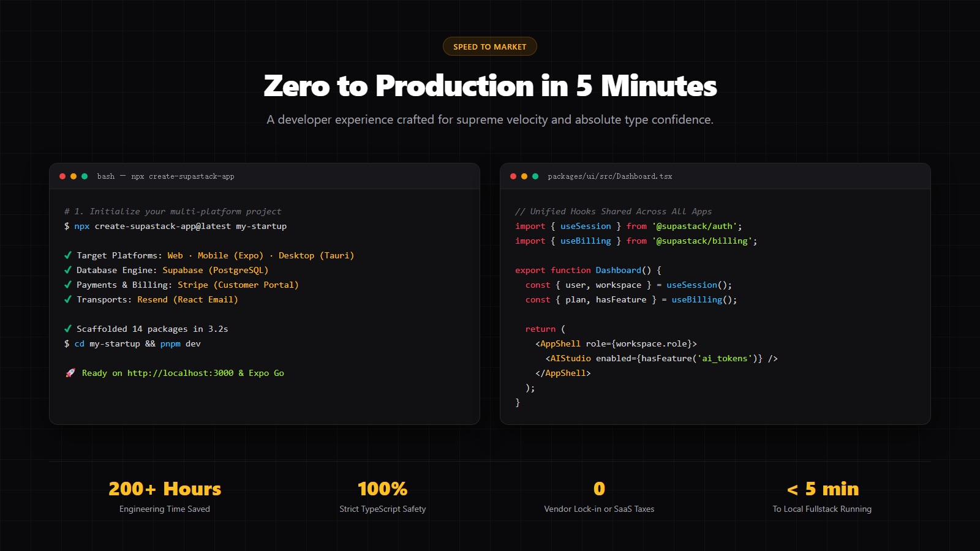Open the http://localhost:3000 link

pos(180,373)
